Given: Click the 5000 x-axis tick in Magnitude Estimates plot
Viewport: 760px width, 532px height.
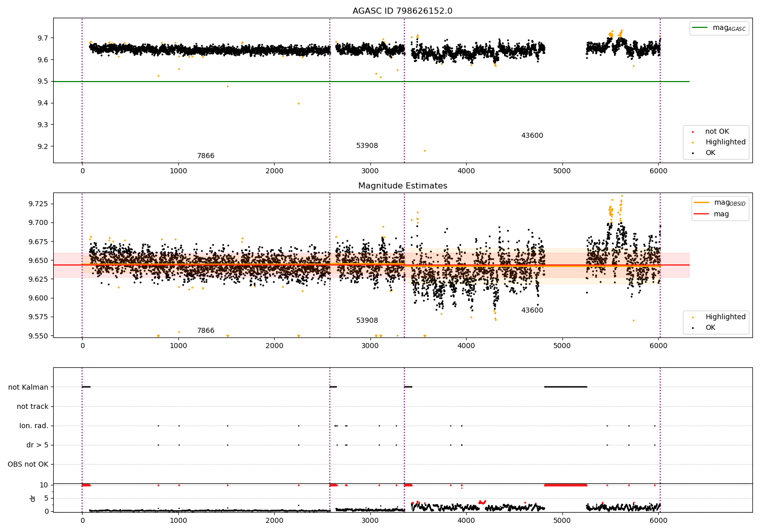Looking at the screenshot, I should point(562,346).
